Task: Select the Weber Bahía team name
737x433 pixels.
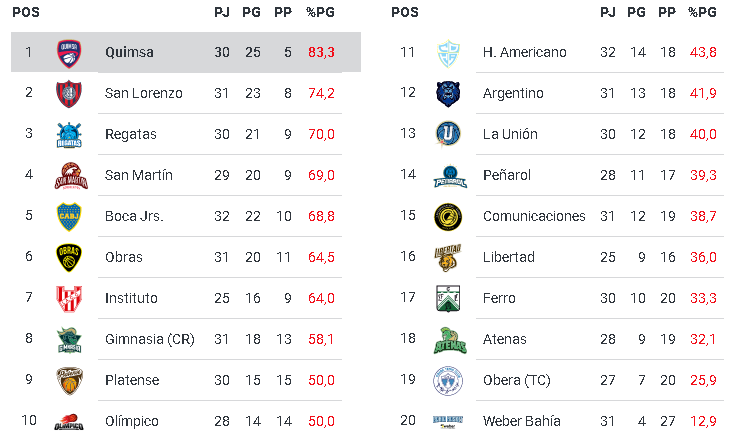Action: [521, 421]
